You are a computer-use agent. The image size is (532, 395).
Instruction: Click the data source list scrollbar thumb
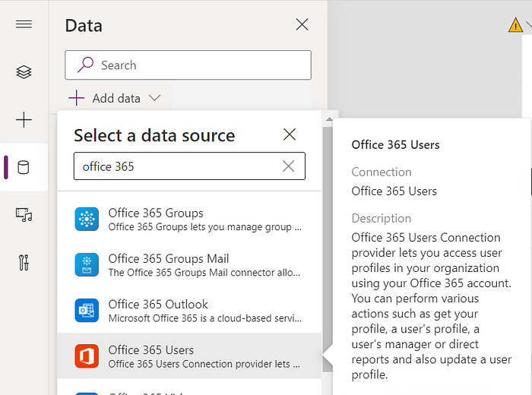pos(328,249)
